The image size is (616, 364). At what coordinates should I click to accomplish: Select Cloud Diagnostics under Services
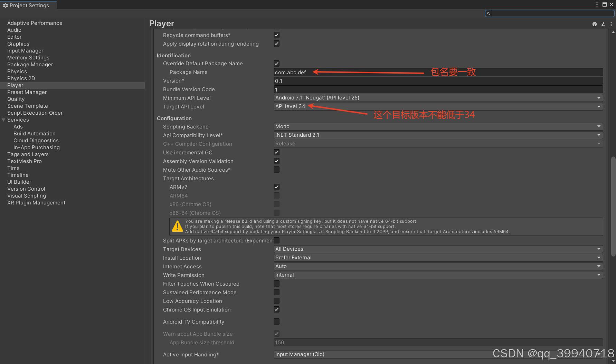(36, 141)
